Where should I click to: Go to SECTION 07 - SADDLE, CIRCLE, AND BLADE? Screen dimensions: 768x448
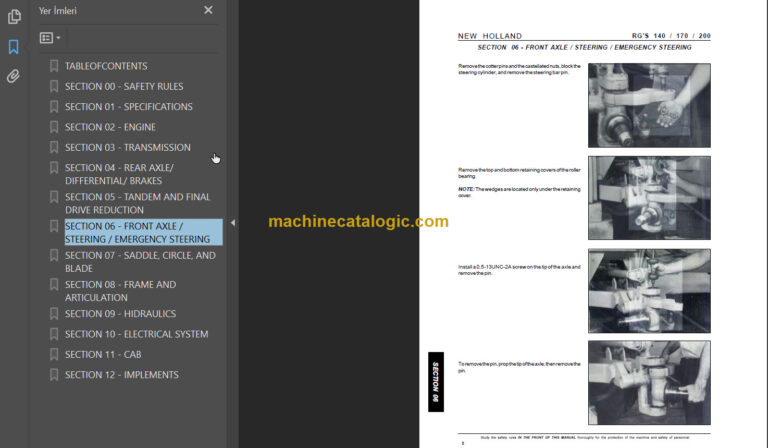tap(140, 262)
